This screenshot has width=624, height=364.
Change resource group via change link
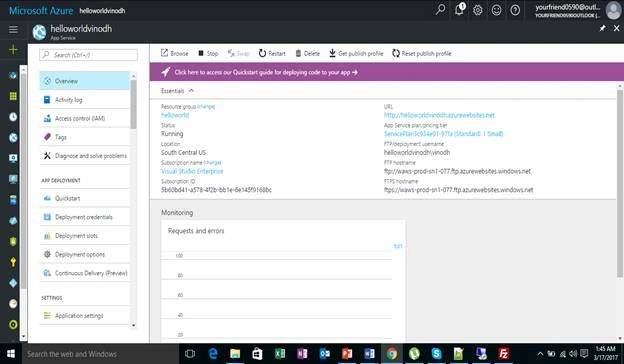coord(206,107)
